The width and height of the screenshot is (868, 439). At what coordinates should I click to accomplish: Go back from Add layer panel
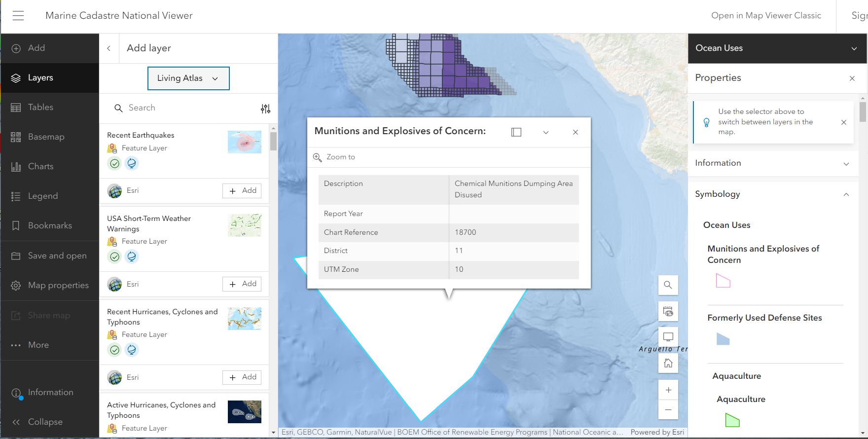point(109,48)
